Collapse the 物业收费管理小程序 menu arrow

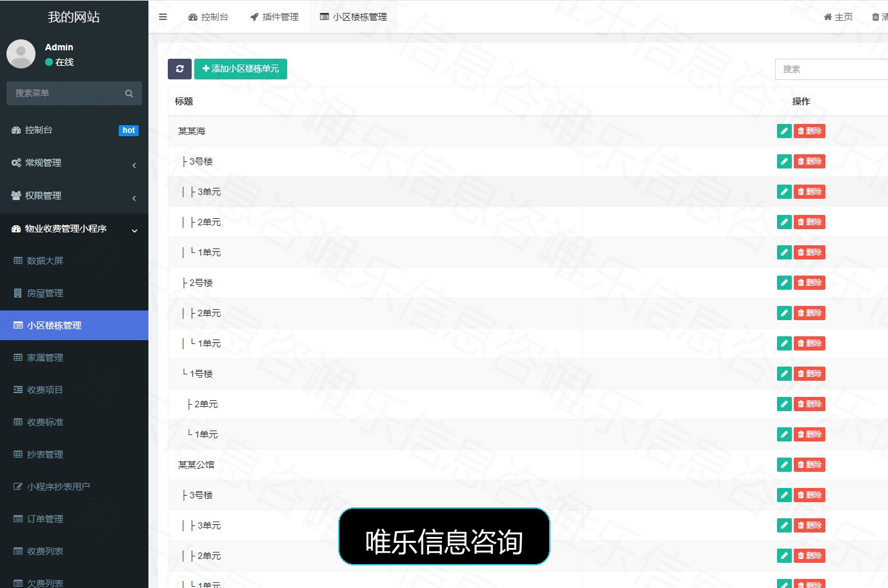click(134, 230)
